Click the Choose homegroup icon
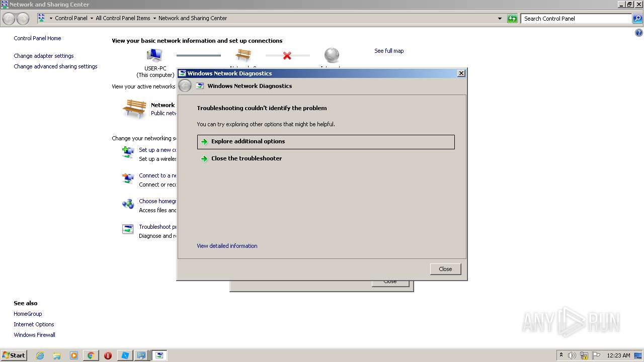644x362 pixels. 128,204
